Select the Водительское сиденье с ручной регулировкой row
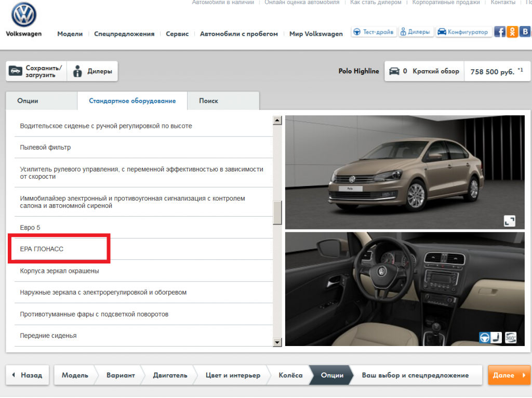Image resolution: width=532 pixels, height=398 pixels. (143, 126)
